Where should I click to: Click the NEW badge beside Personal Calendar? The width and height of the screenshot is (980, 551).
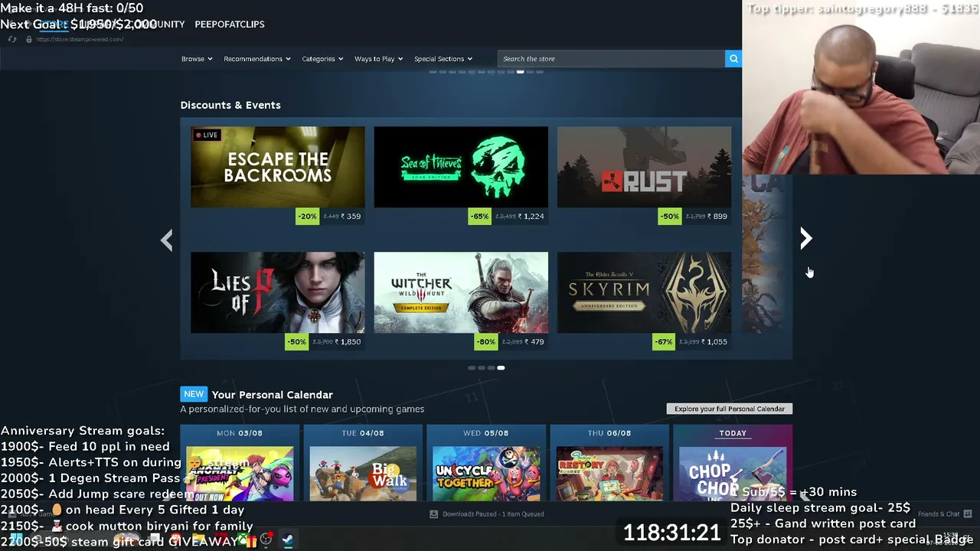point(194,394)
